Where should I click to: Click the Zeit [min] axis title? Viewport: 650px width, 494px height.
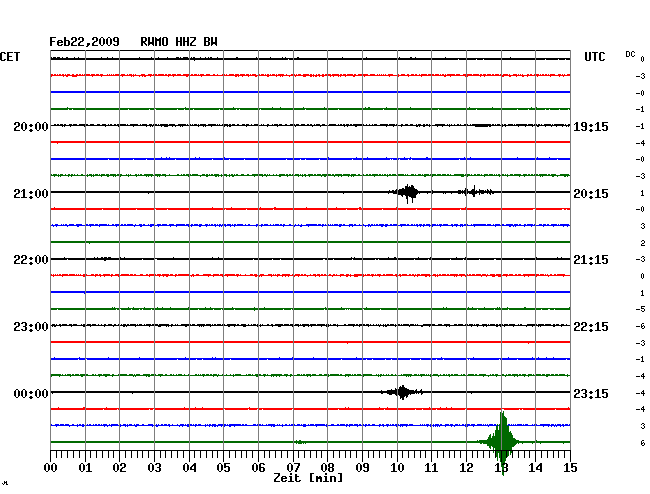308,478
